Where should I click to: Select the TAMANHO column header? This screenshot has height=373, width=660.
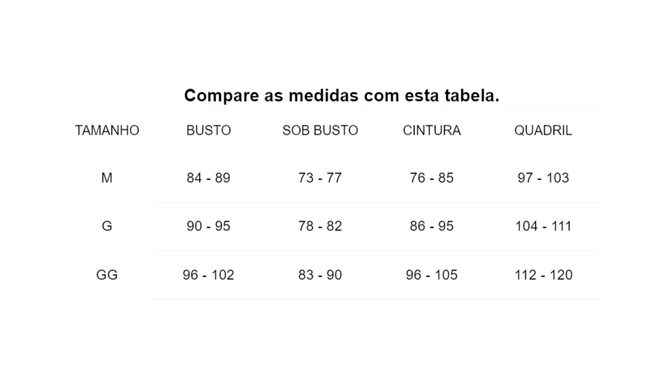pos(107,130)
